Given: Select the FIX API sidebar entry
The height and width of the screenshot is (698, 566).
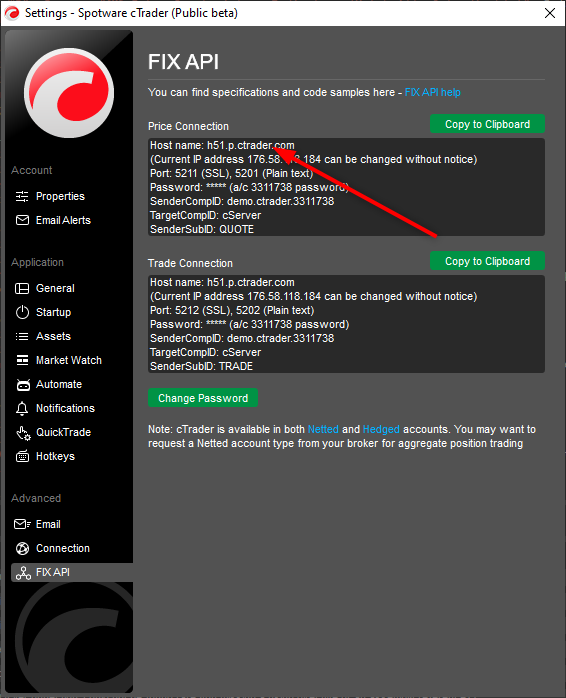Looking at the screenshot, I should 72,572.
